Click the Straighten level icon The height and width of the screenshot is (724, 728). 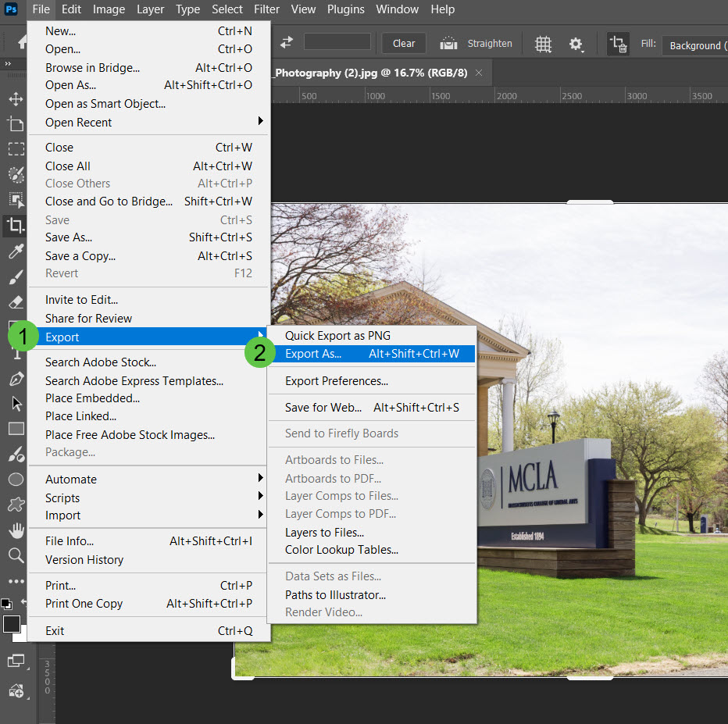[448, 43]
